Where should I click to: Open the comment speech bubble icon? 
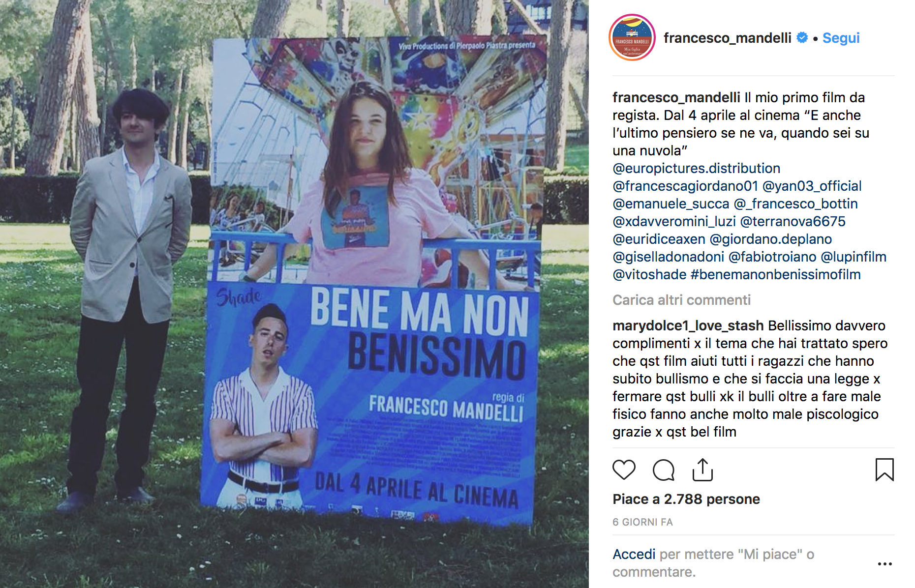pyautogui.click(x=663, y=470)
